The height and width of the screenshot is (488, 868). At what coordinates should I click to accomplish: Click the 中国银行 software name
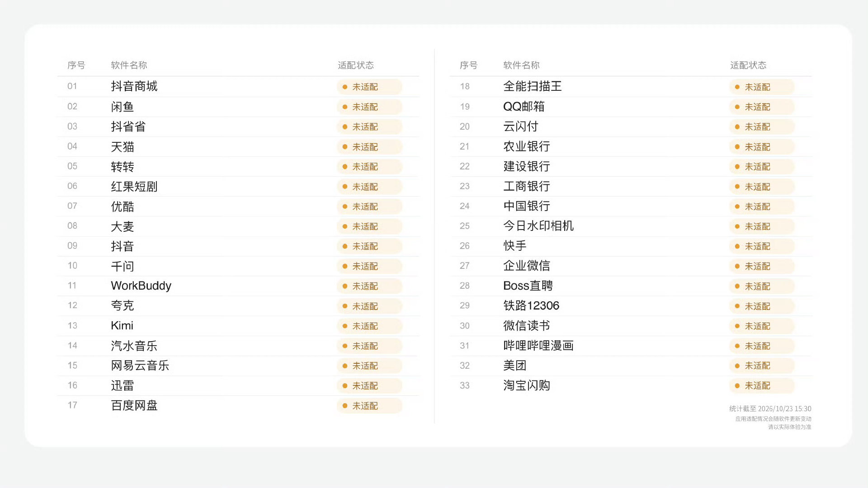pyautogui.click(x=527, y=206)
